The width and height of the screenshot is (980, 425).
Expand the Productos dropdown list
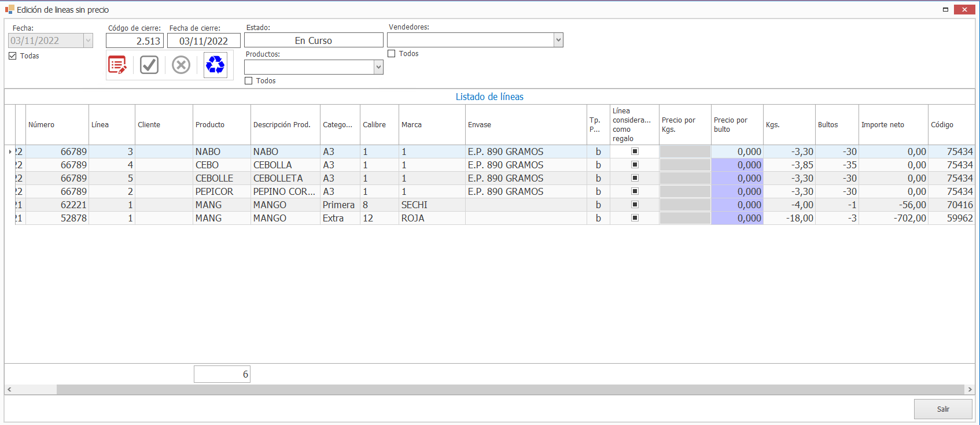coord(378,67)
